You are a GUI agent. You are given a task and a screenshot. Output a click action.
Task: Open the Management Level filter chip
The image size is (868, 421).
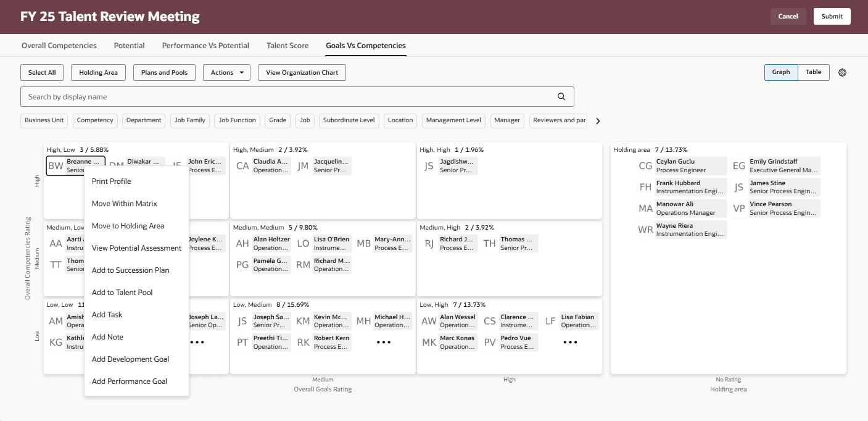(x=454, y=120)
